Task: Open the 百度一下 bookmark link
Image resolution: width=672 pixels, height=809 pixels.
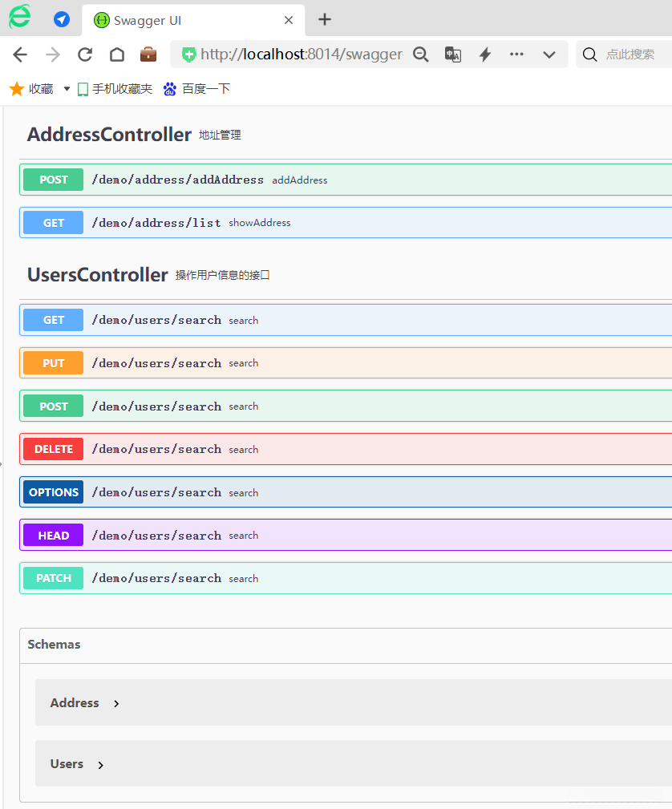Action: click(197, 89)
